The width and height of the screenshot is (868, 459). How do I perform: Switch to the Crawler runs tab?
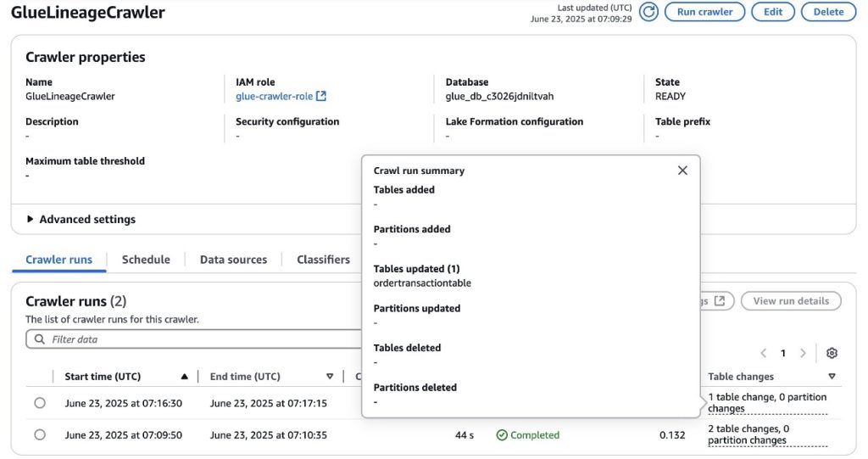coord(58,260)
